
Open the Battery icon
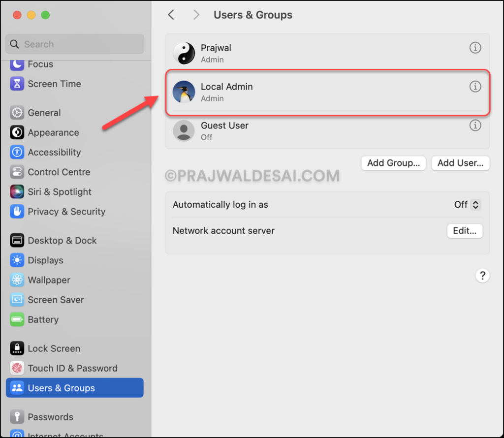(17, 319)
